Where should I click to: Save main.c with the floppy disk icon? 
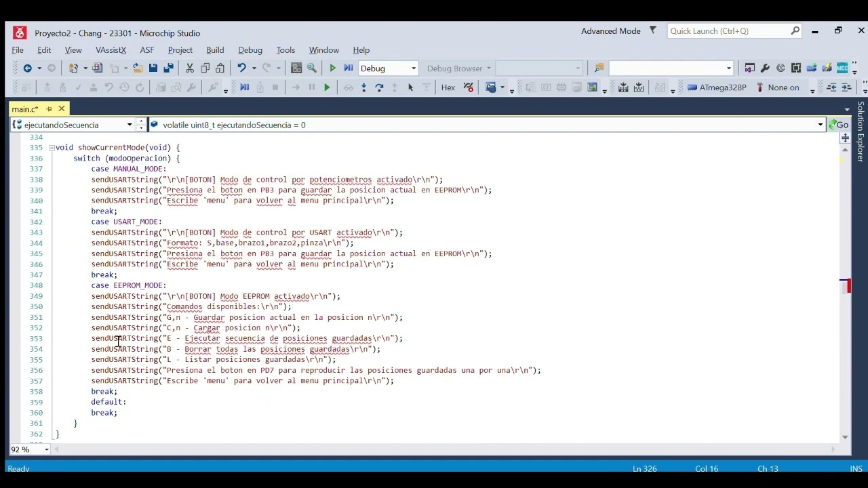tap(153, 68)
